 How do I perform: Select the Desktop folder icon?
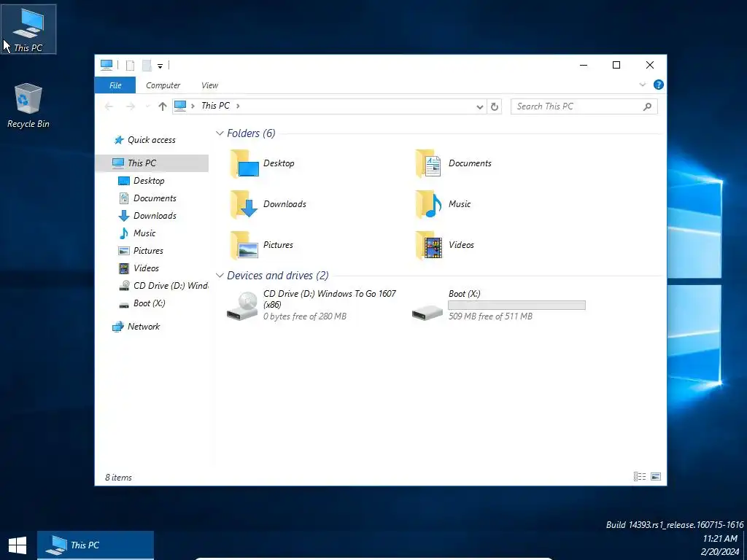tap(244, 163)
